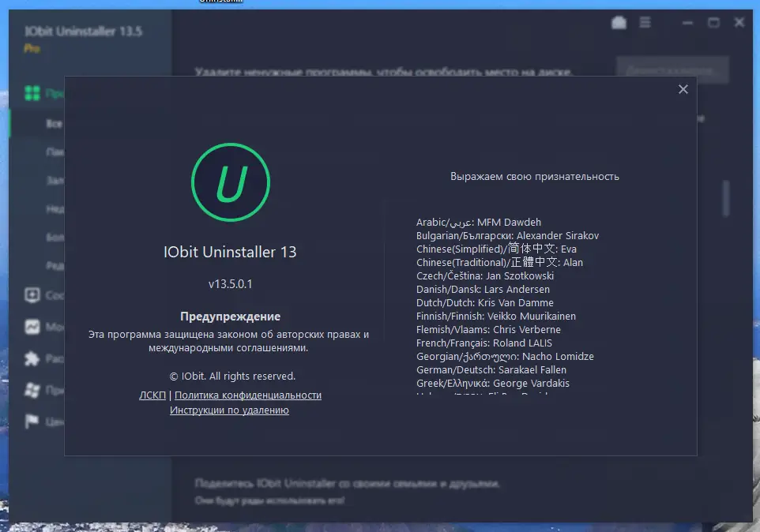Open the Программы section via green grid icon
Image resolution: width=760 pixels, height=532 pixels.
[32, 93]
